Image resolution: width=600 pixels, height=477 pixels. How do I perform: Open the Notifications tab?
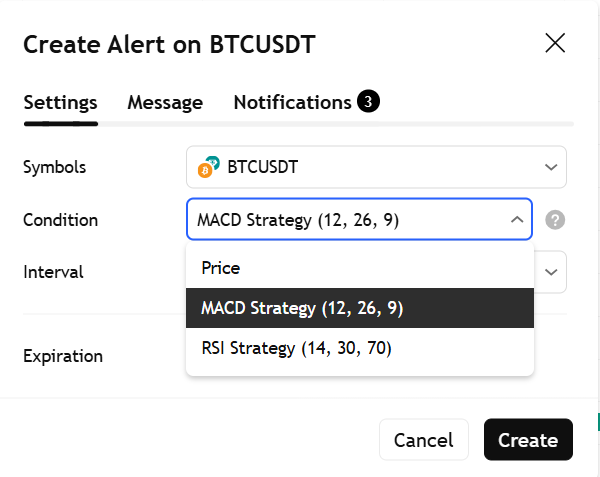coord(292,102)
